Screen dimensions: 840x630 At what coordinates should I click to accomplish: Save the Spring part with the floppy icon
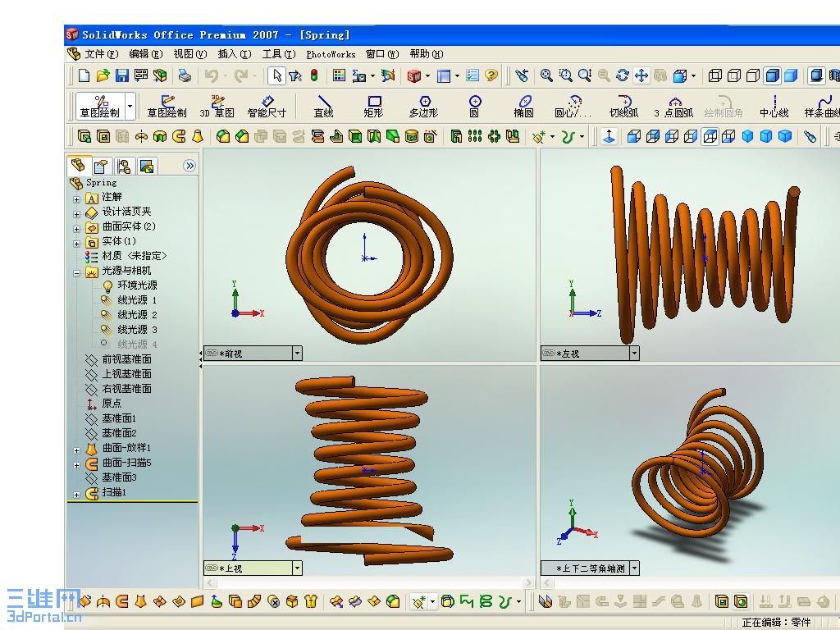pyautogui.click(x=122, y=75)
